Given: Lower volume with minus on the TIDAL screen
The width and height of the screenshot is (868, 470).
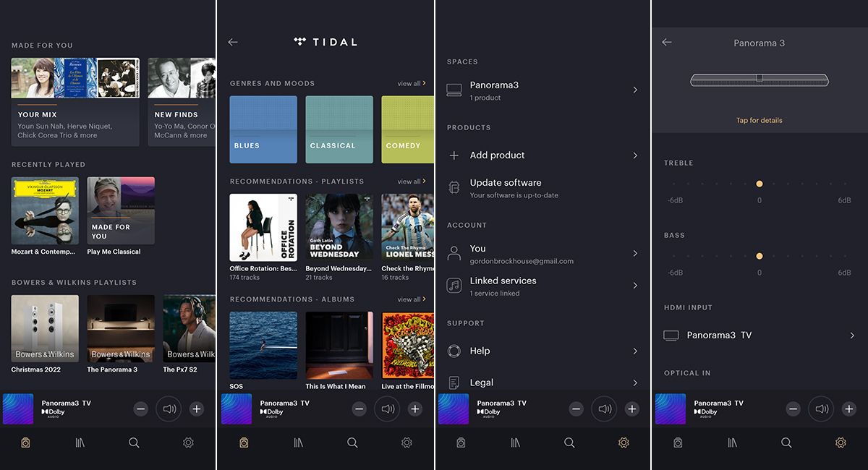Looking at the screenshot, I should (359, 409).
